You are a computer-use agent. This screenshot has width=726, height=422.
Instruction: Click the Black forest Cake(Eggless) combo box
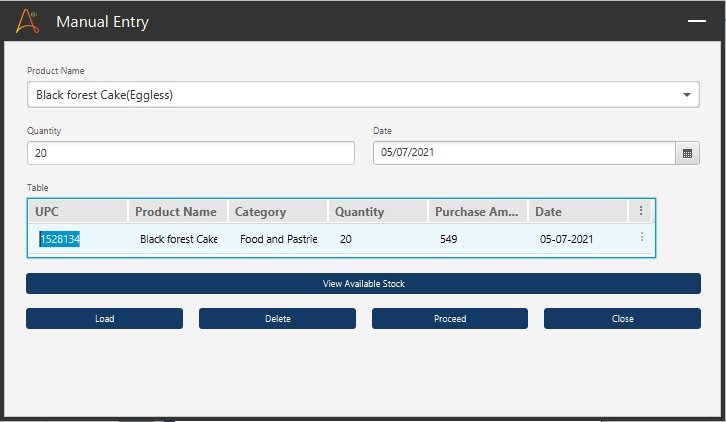(x=363, y=95)
